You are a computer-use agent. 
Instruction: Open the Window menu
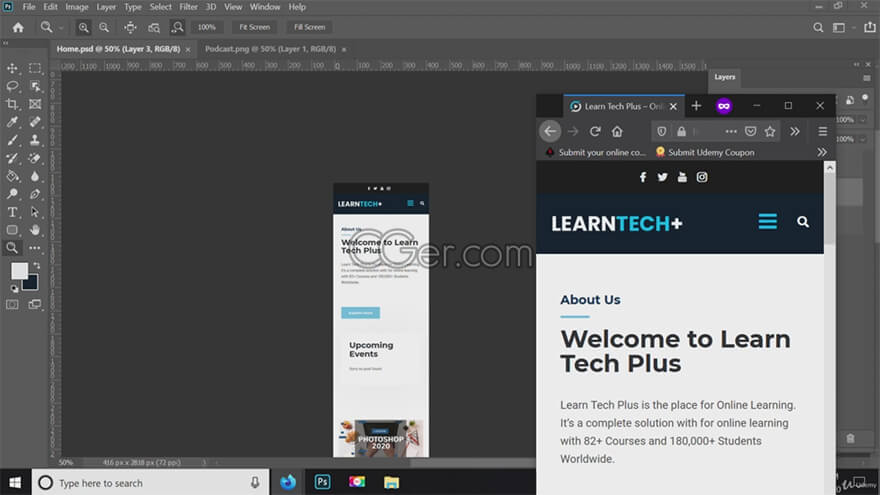tap(265, 7)
